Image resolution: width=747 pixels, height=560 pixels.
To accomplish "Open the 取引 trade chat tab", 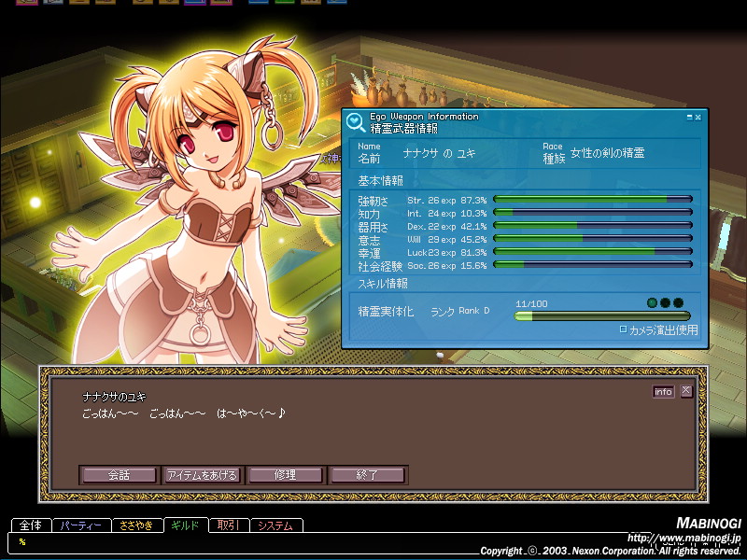I will click(x=229, y=525).
